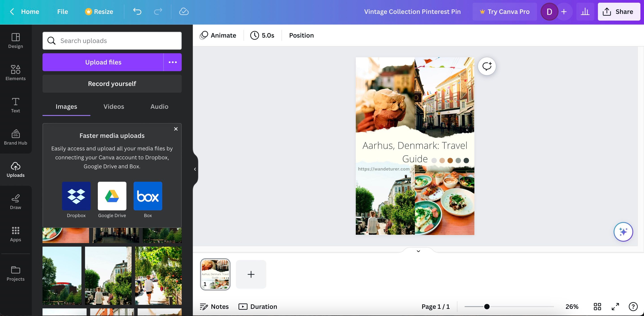Open Magic Studio assistant sparkle icon
Viewport: 644px width, 316px height.
pos(623,232)
